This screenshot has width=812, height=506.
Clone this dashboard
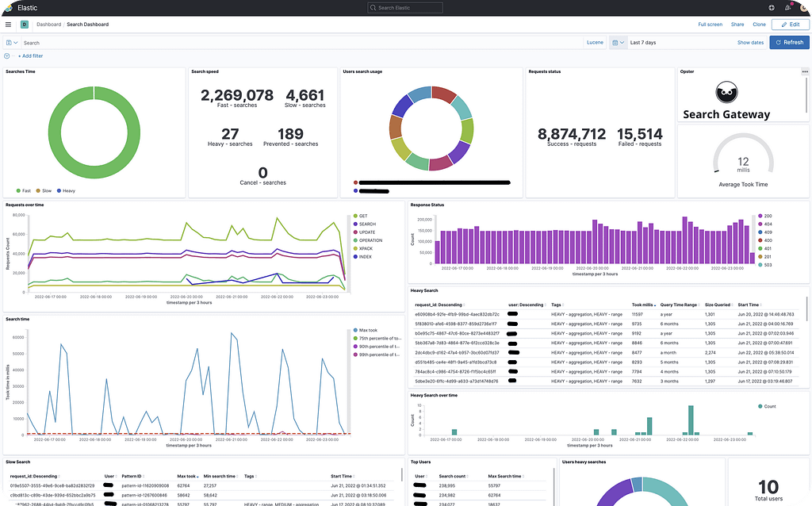click(x=759, y=25)
